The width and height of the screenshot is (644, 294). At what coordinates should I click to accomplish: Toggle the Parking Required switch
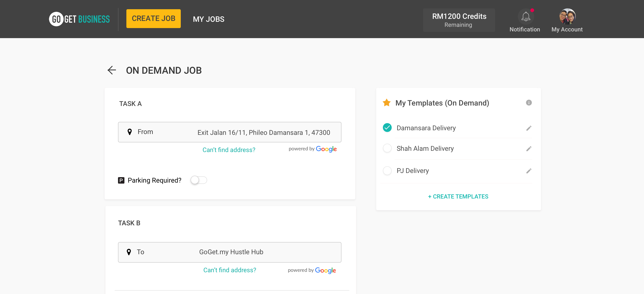(x=199, y=180)
